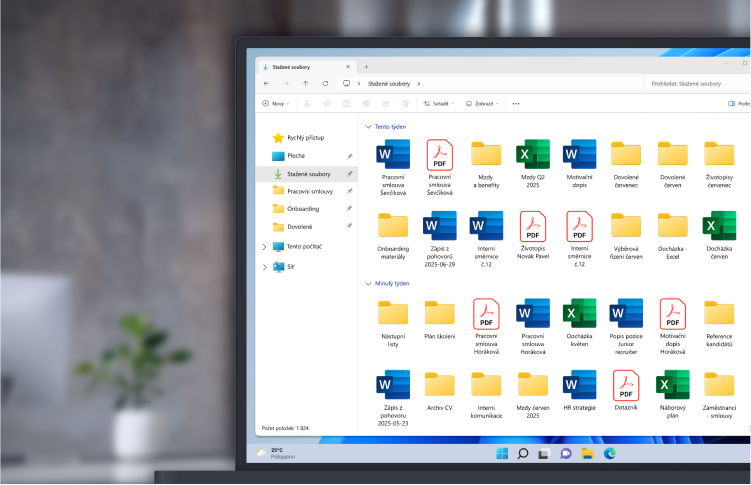Collapse the Minulý týden group

[368, 283]
